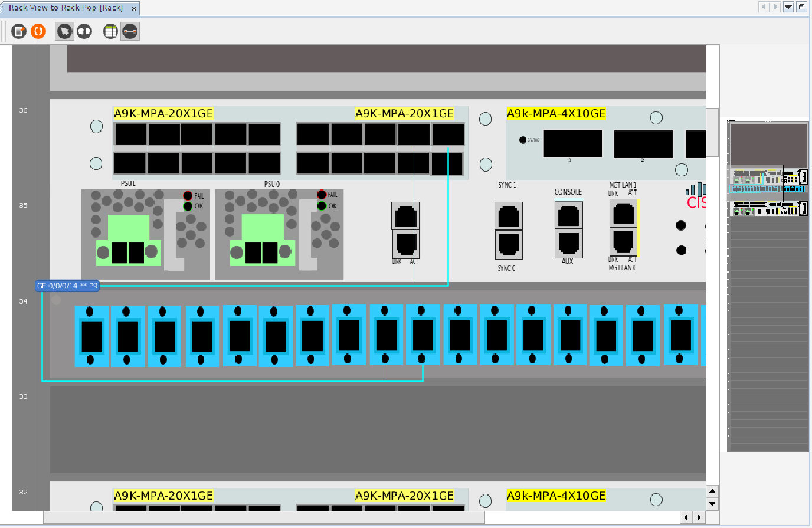Click the viewport rectangle in rack overview

click(755, 183)
